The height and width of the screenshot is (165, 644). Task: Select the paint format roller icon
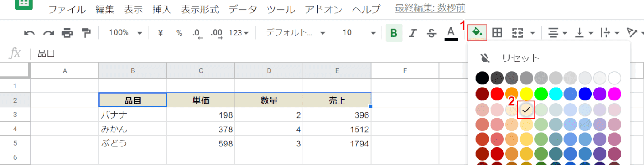[86, 33]
